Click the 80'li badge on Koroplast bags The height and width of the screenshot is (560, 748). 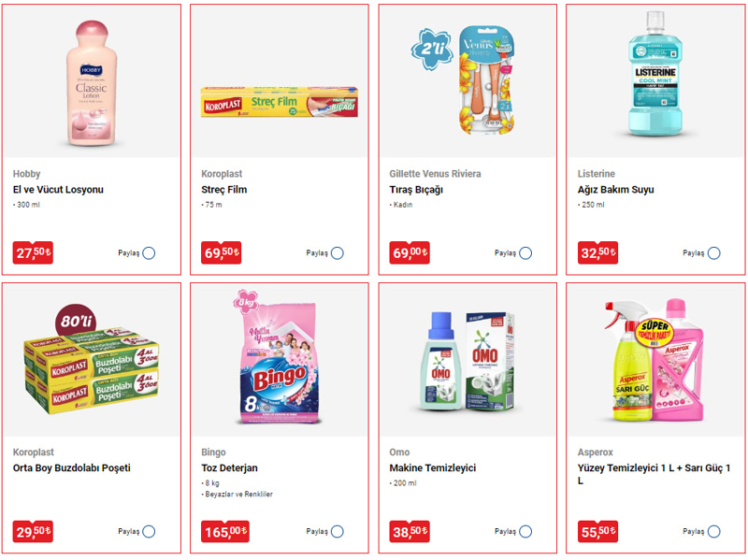click(76, 322)
